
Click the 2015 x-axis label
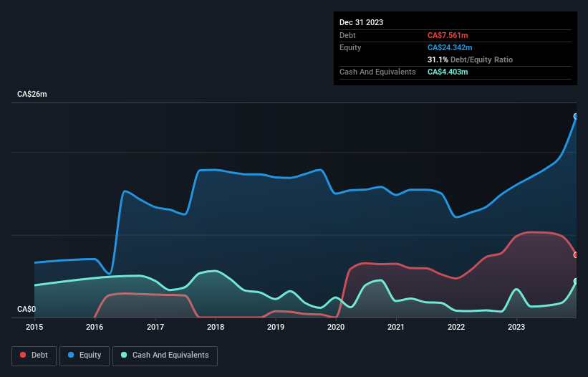point(34,327)
